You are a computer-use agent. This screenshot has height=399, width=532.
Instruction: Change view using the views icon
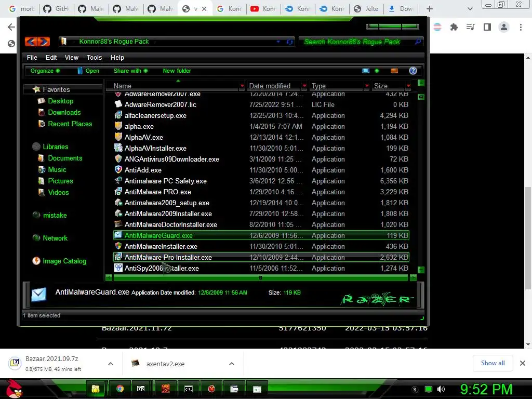point(366,71)
